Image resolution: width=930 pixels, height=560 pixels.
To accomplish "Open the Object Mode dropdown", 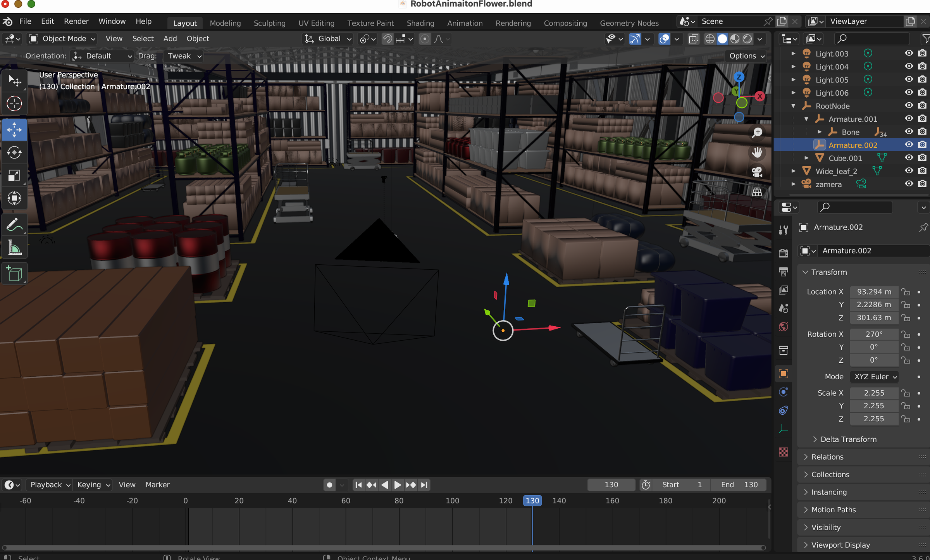I will tap(62, 39).
